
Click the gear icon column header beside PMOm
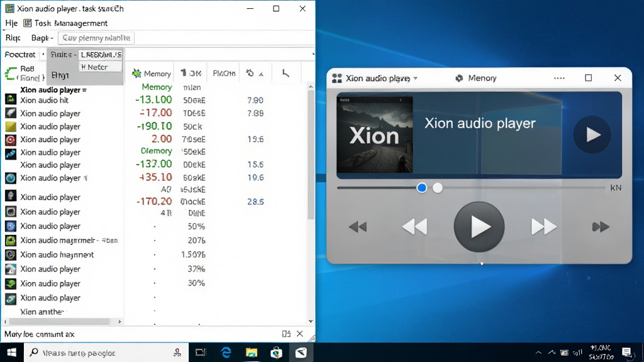pos(250,73)
